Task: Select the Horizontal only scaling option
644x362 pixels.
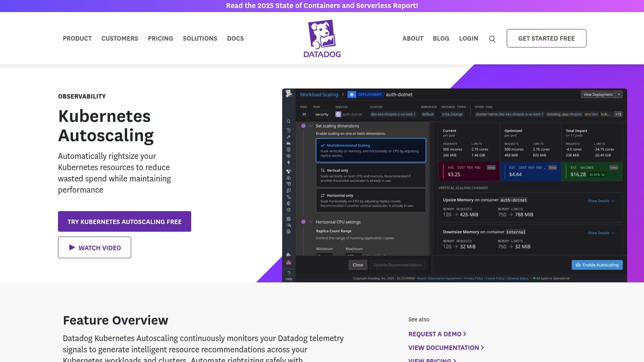Action: pos(371,200)
